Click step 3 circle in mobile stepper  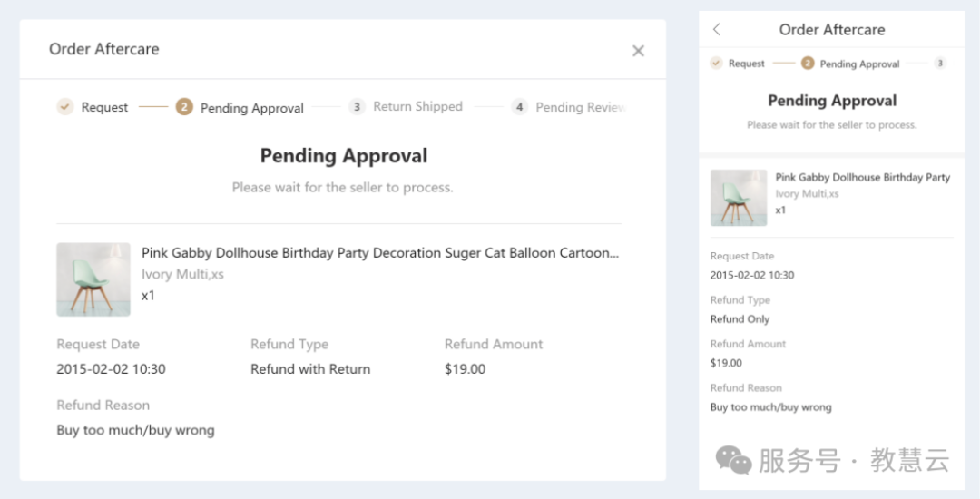point(939,64)
